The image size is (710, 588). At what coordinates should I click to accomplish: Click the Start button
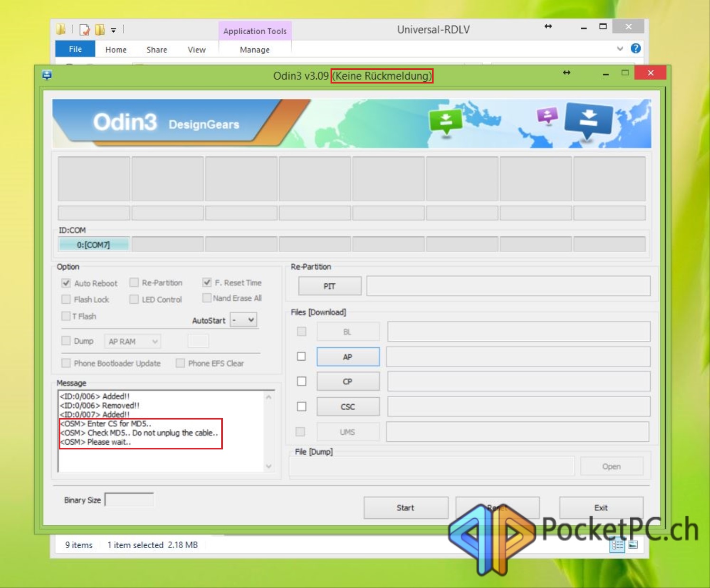coord(406,508)
